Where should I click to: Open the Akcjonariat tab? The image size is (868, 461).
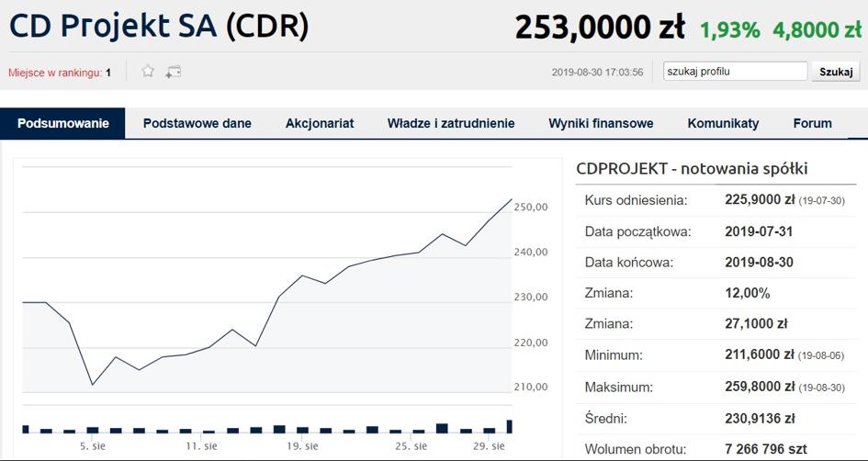(320, 123)
